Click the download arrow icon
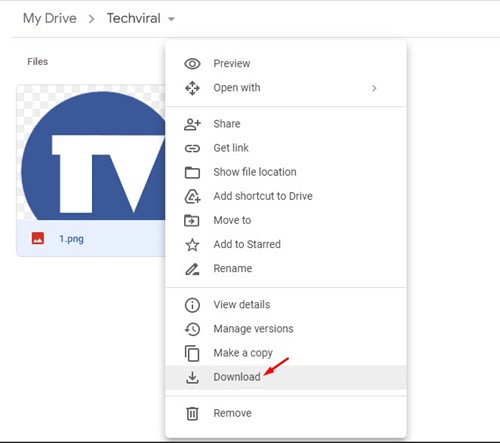 coord(192,377)
